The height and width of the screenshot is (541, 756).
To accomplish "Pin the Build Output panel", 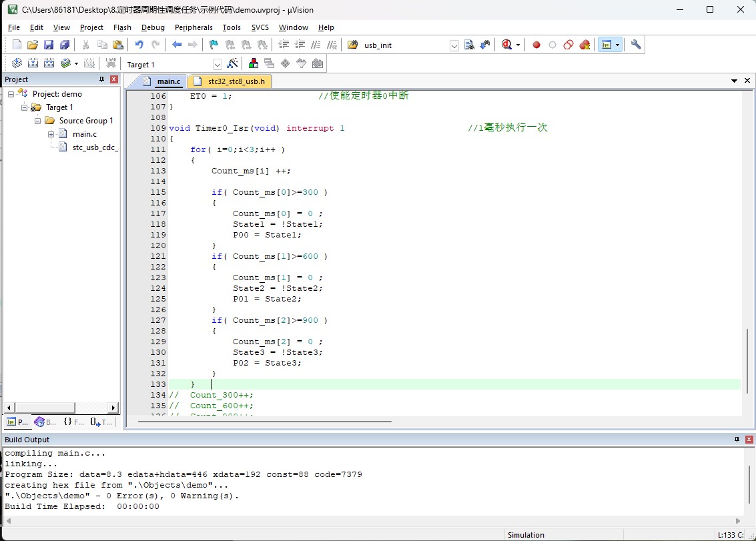I will (737, 439).
